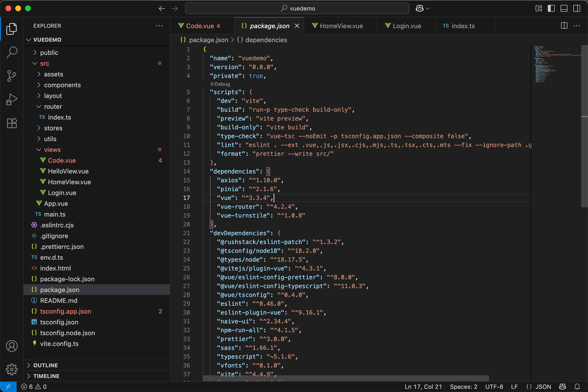Open editor More Actions menu
This screenshot has height=392, width=588.
pyautogui.click(x=577, y=26)
